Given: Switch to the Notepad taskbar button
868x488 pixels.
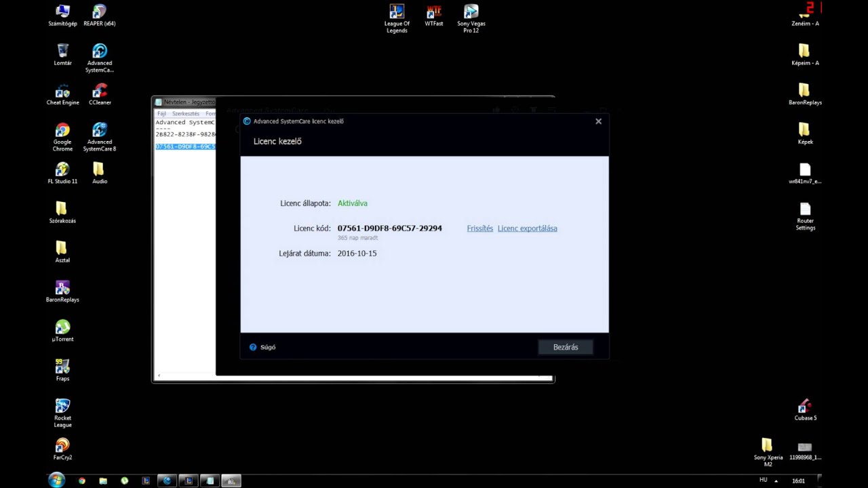Looking at the screenshot, I should [210, 481].
